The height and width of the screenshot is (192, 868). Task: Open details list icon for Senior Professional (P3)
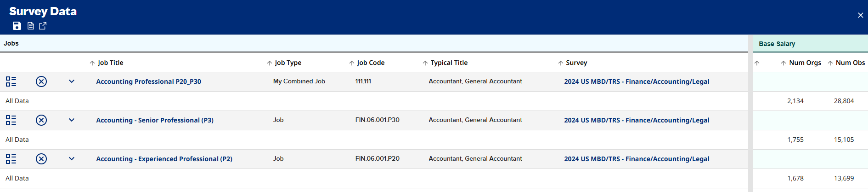point(11,120)
